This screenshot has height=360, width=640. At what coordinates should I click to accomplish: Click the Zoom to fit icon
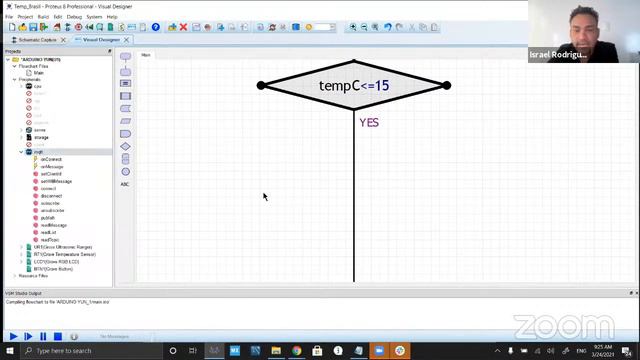point(375,27)
